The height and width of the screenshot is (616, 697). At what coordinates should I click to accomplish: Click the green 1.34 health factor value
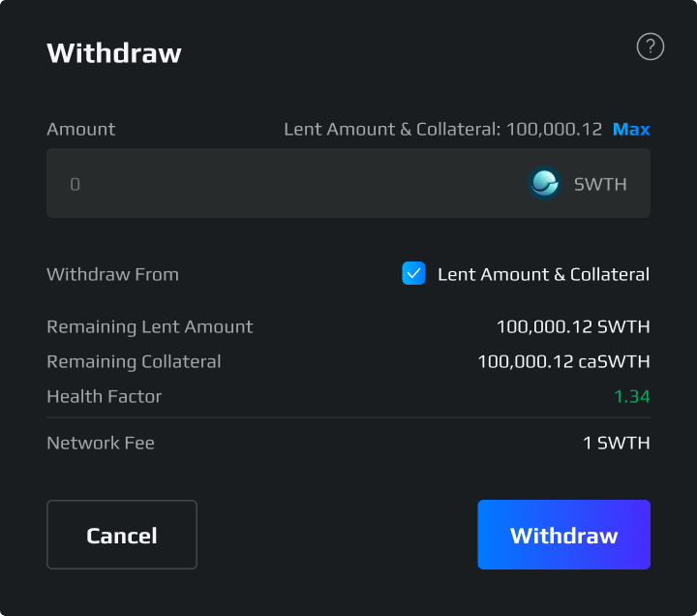point(631,396)
